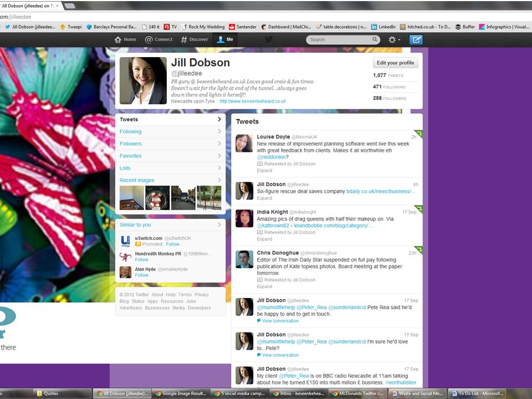This screenshot has width=532, height=399.
Task: Open Jill Dobson's profile photo
Action: 143,80
